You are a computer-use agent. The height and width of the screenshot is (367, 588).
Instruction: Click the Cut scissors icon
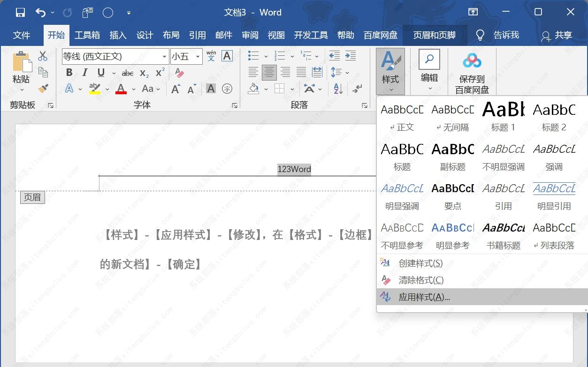(x=43, y=56)
